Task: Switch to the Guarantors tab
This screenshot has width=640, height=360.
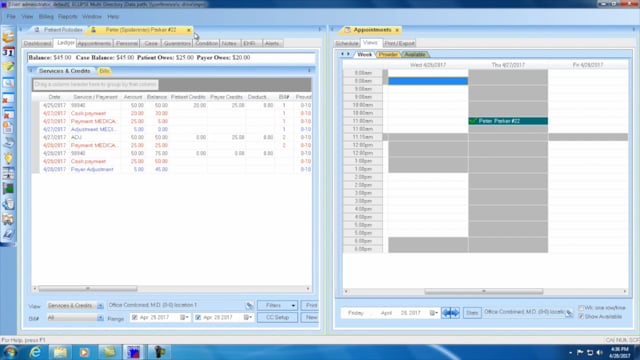Action: click(177, 43)
